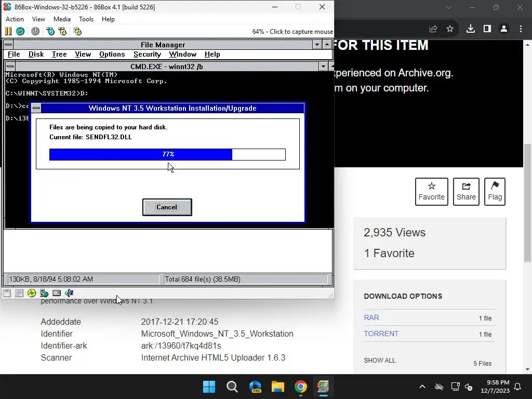
Task: Open Windows taskbar search
Action: coord(232,387)
